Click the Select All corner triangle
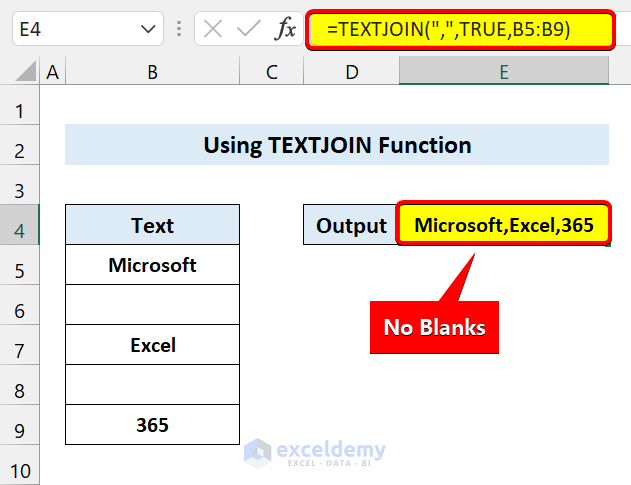 tap(26, 71)
